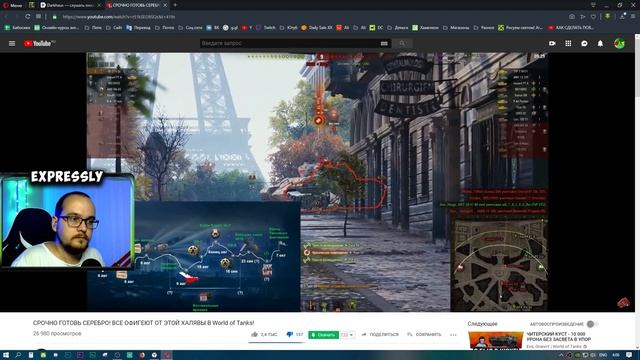This screenshot has height=360, width=640.
Task: Open the Перевод bookmark
Action: (138, 28)
